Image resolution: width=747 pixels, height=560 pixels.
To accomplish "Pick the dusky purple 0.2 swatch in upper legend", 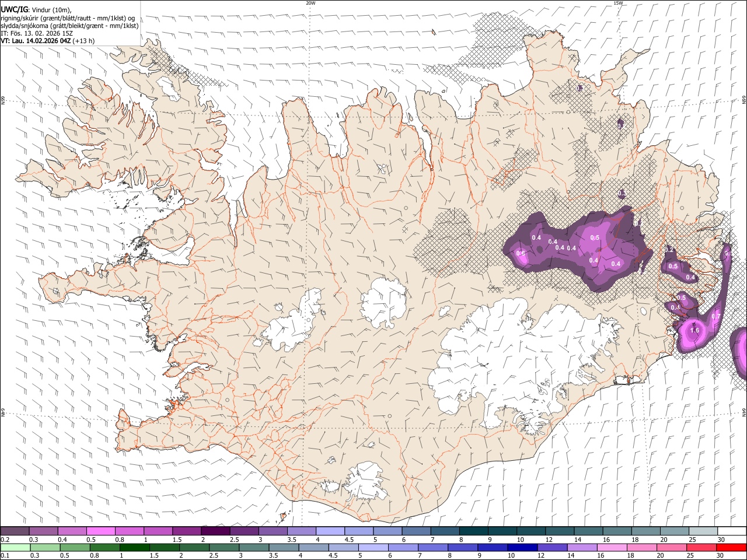I will click(x=15, y=531).
